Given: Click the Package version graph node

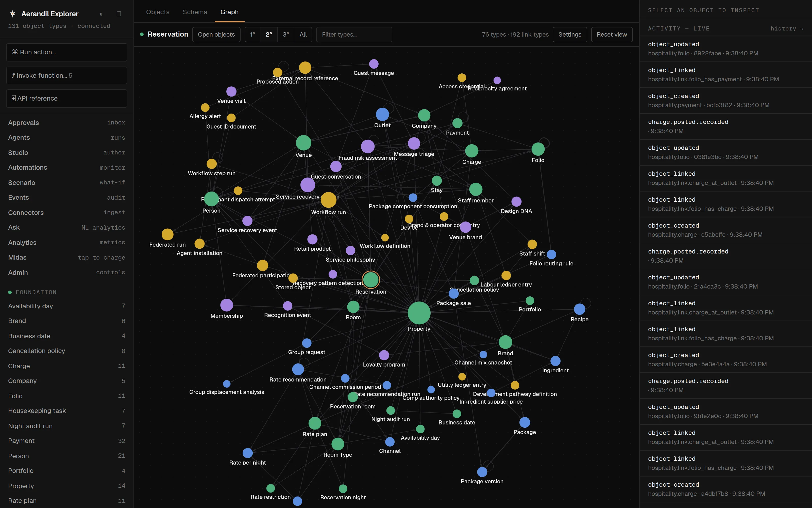Looking at the screenshot, I should coord(482,472).
